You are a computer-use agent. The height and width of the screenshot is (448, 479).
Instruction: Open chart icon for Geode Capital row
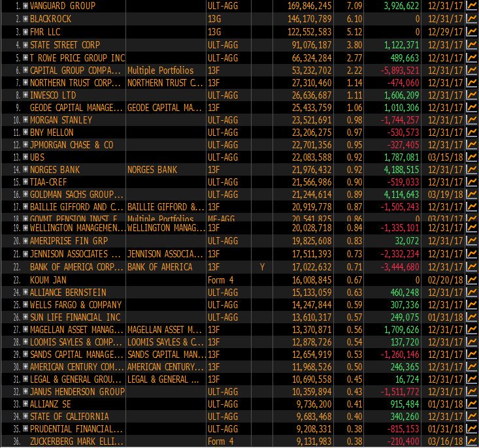click(x=472, y=108)
